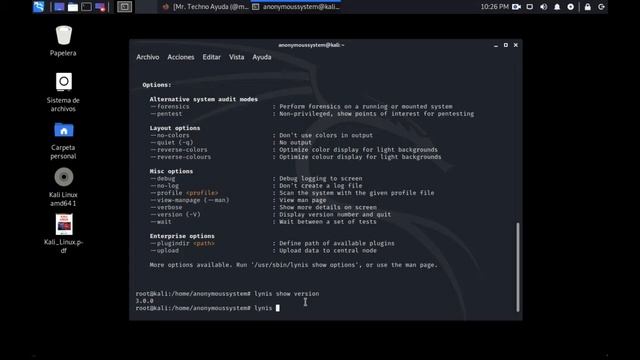Click the '--version (-V)' option text
Image resolution: width=640 pixels, height=360 pixels.
tap(175, 215)
